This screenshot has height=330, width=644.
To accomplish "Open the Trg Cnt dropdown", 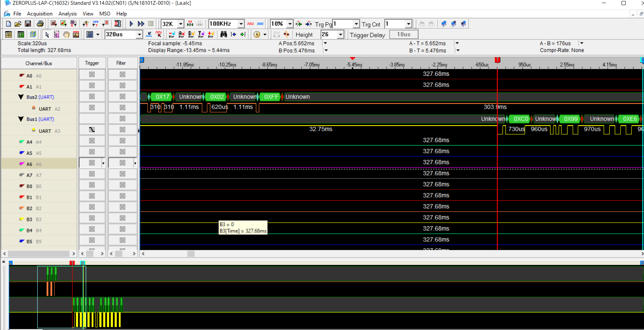I will [409, 24].
